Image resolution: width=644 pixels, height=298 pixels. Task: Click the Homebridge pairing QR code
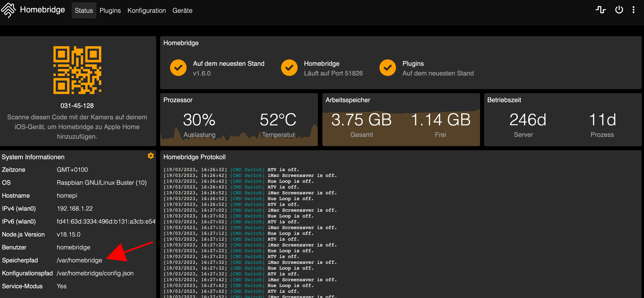(77, 70)
